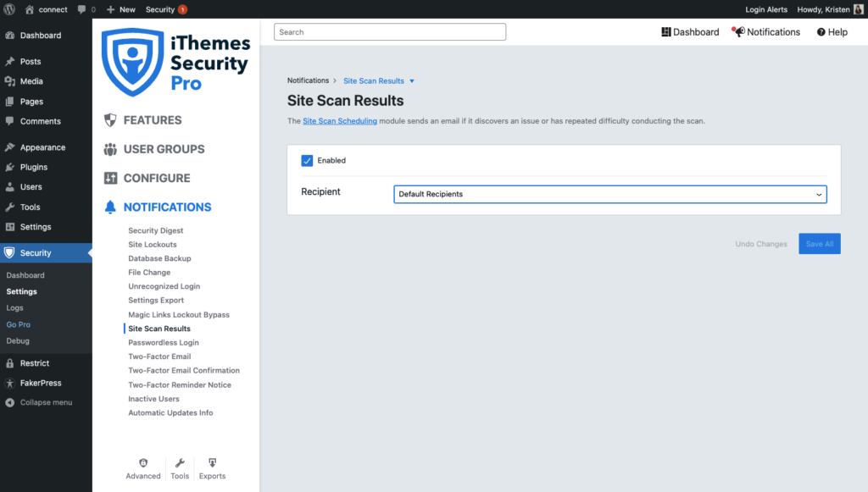Screen dimensions: 868x492
Task: Select File Change notification
Action: point(149,273)
